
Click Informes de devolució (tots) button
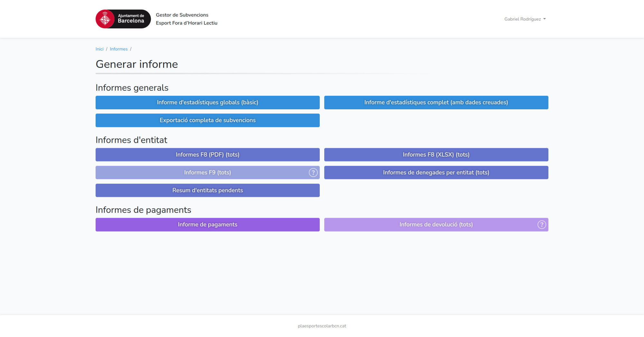coord(436,225)
